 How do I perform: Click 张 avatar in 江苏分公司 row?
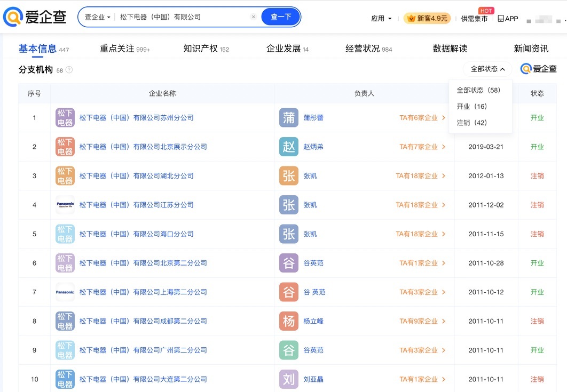coord(288,205)
